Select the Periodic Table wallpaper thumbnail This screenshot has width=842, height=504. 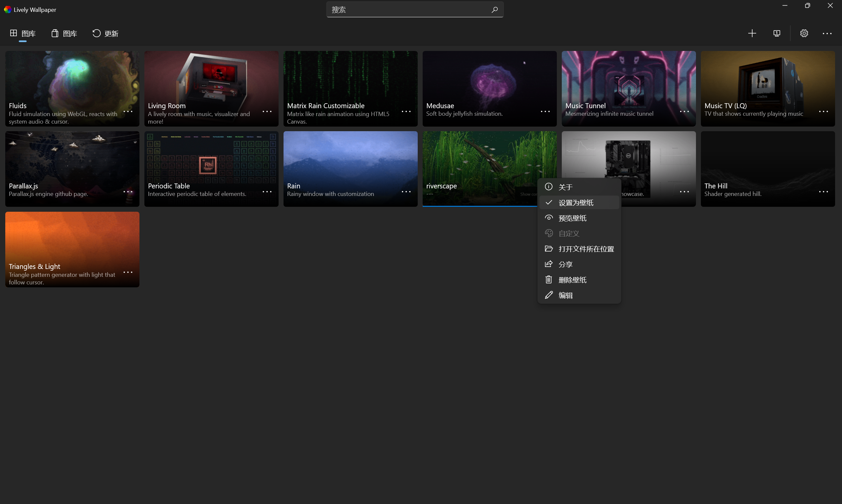pos(211,169)
